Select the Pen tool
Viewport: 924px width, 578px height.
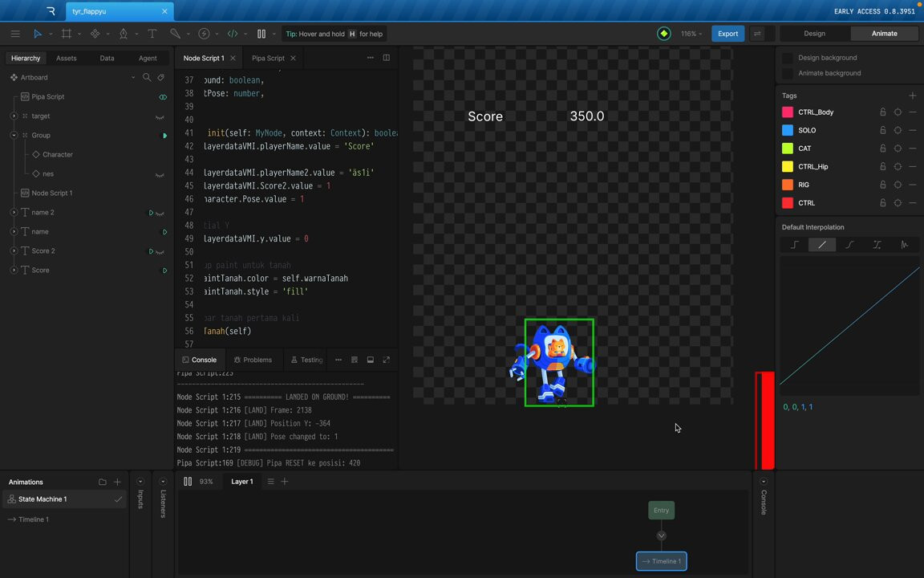[x=124, y=34]
